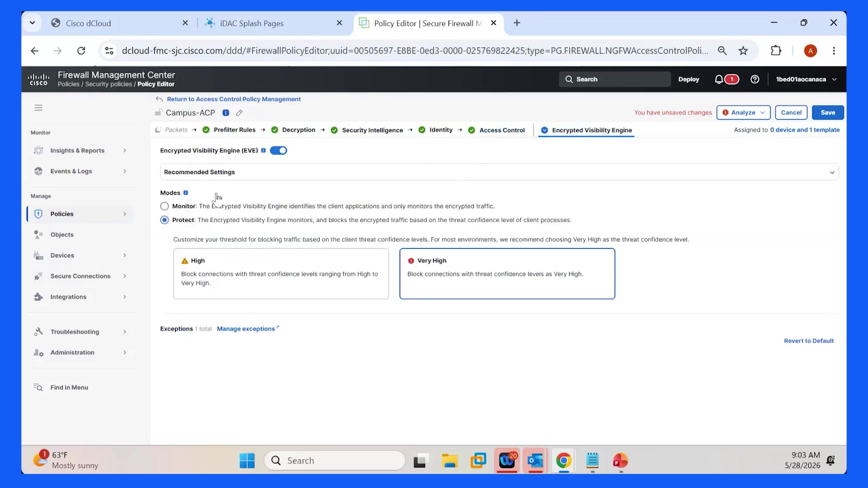Click the Windows Start button

(x=247, y=460)
